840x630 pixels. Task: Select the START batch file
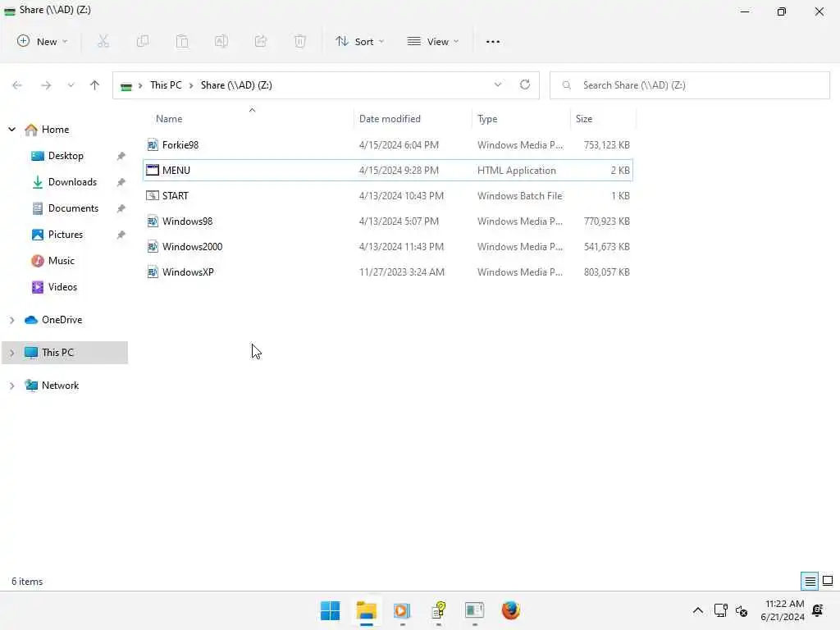pos(388,195)
